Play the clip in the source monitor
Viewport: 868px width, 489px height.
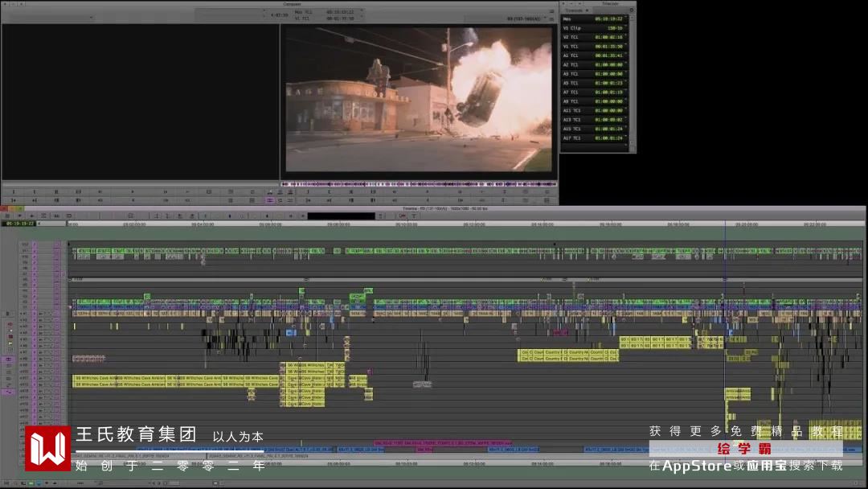pyautogui.click(x=133, y=191)
